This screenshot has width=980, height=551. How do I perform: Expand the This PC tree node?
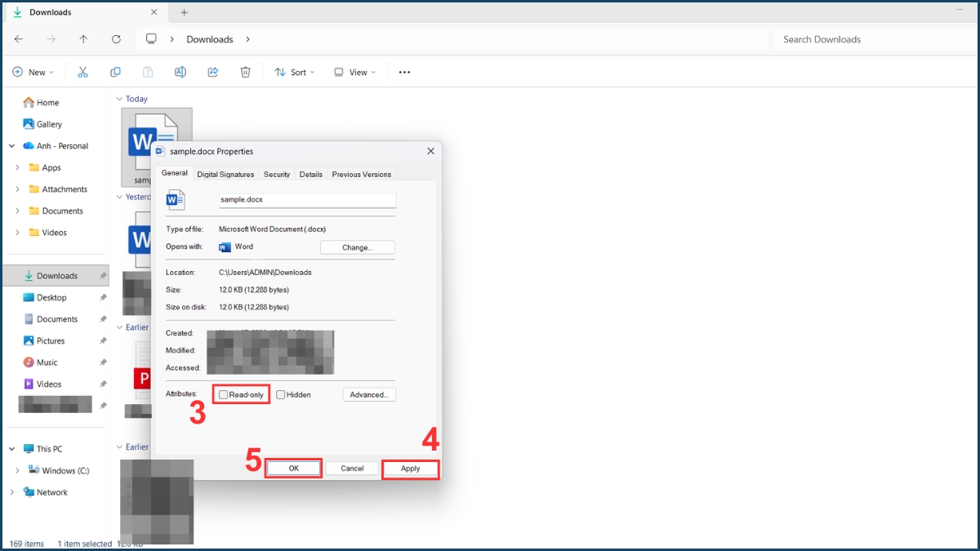tap(12, 449)
